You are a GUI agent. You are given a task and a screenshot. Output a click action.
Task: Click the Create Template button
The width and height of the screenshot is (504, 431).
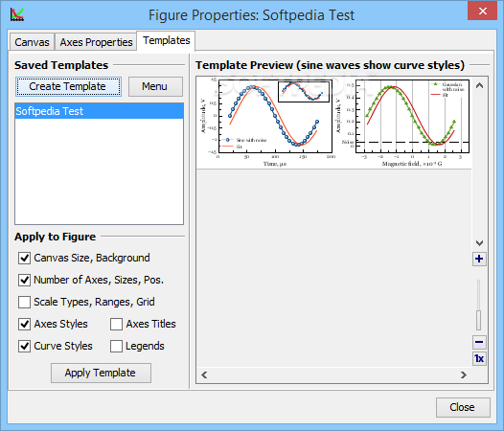pos(68,86)
